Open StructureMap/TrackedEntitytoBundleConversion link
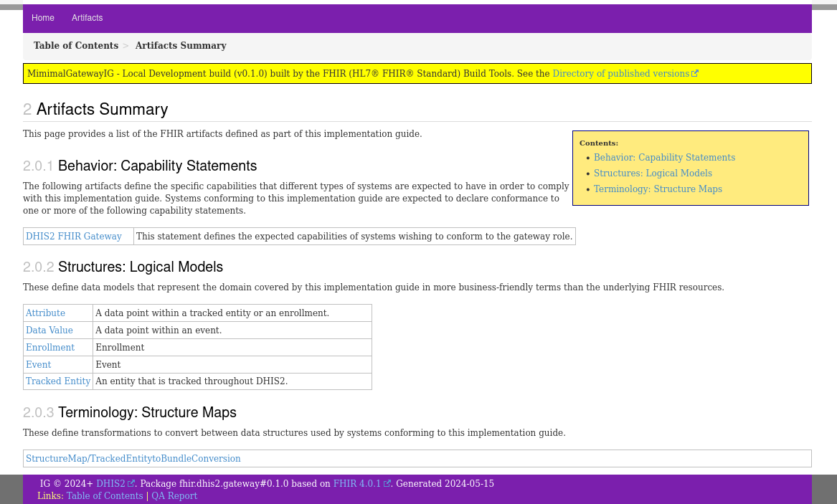Screen dimensions: 837x504 (x=133, y=459)
